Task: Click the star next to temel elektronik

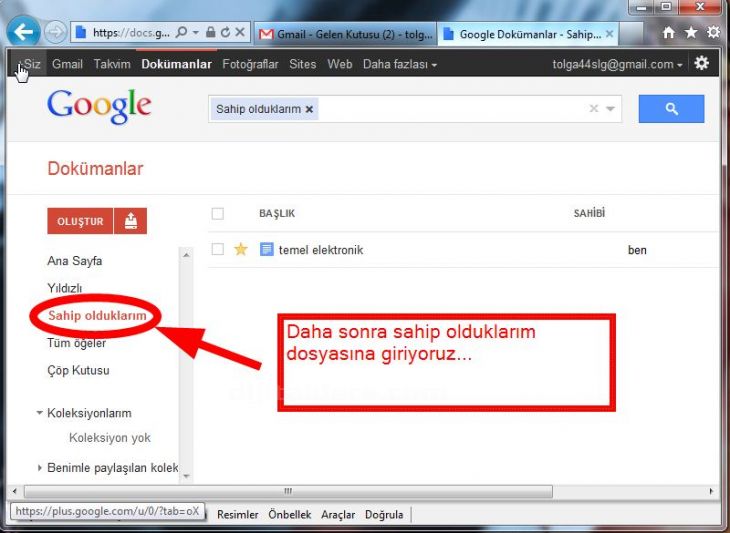Action: pyautogui.click(x=241, y=249)
